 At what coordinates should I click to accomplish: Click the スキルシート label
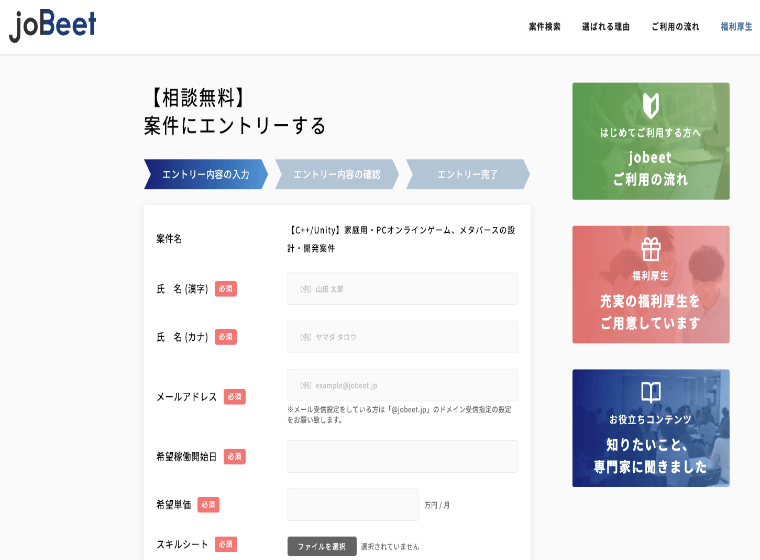182,544
